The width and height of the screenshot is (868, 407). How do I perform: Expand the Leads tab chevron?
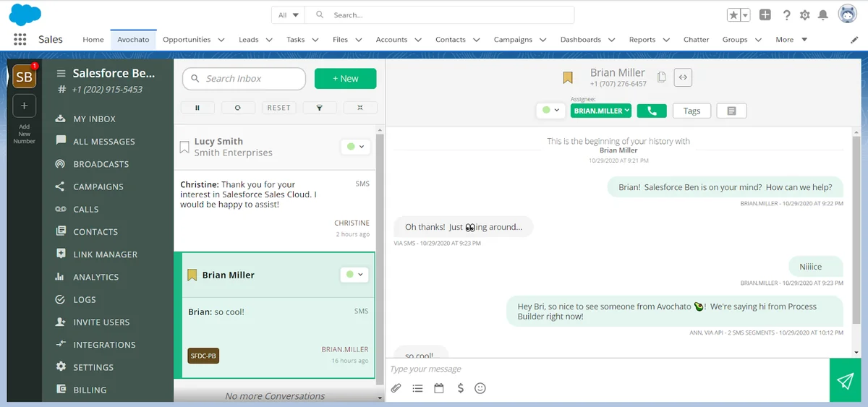(269, 40)
